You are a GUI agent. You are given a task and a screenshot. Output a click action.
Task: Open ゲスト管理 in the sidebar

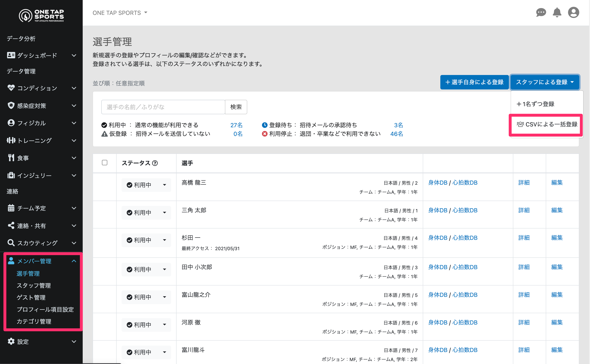(31, 297)
